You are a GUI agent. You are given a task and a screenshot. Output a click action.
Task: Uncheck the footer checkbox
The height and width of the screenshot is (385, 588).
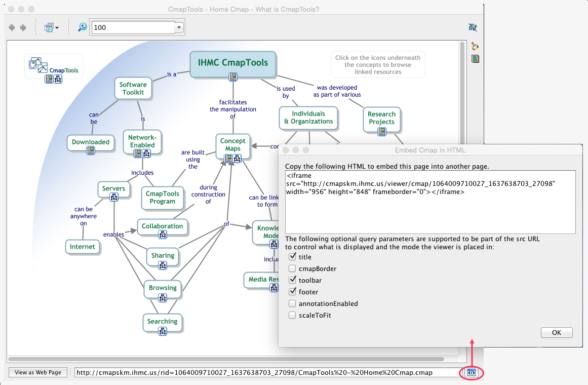click(x=293, y=292)
